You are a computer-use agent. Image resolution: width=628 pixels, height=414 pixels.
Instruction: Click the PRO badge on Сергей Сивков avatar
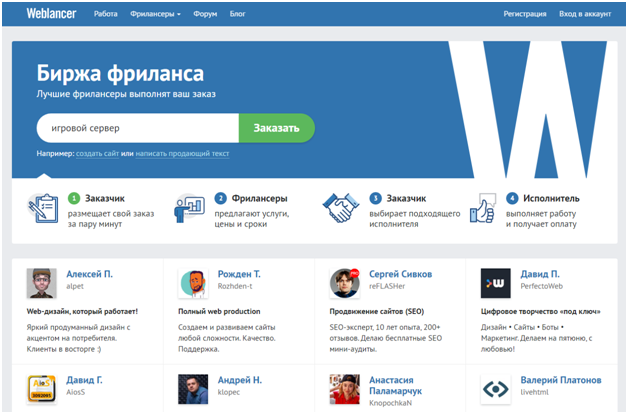coord(354,273)
